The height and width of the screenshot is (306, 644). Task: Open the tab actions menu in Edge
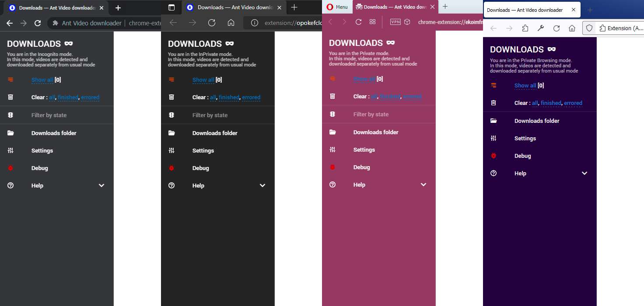(171, 7)
